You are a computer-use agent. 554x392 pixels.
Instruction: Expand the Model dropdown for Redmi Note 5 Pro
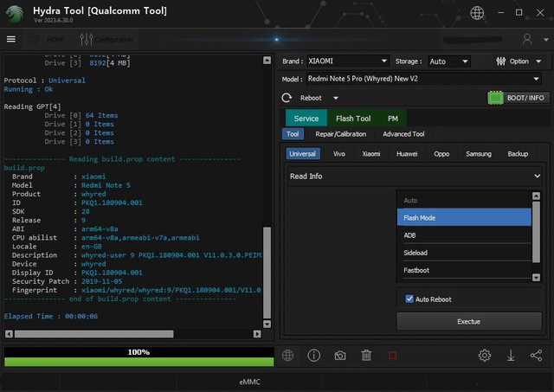[x=413, y=79]
